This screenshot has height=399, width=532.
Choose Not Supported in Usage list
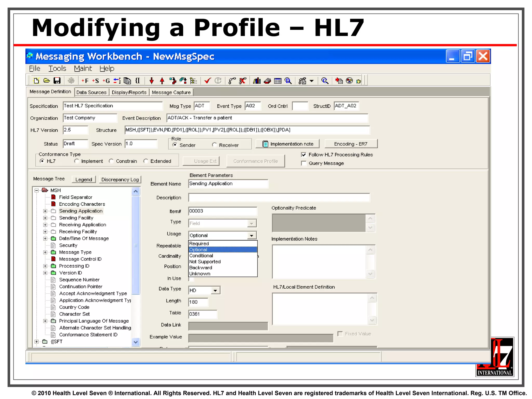point(223,262)
